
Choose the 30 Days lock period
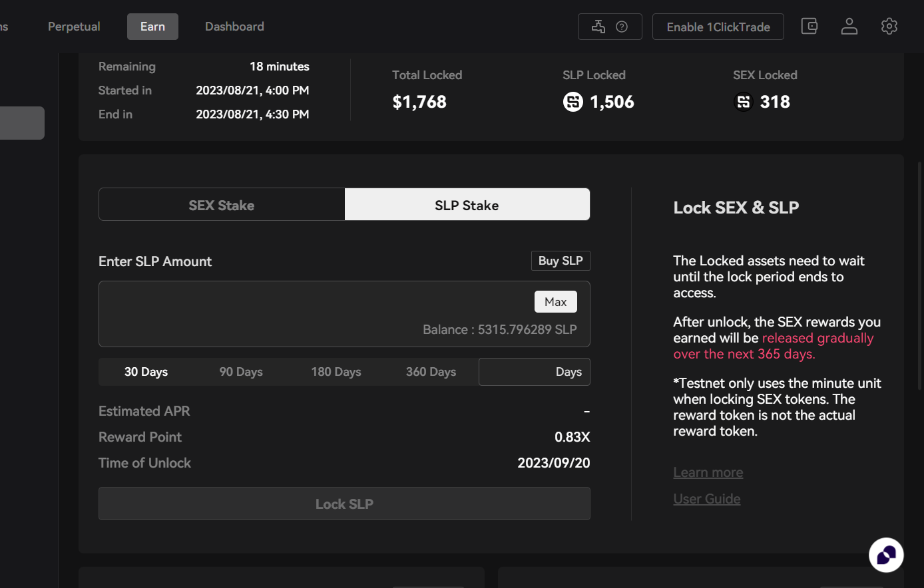146,372
